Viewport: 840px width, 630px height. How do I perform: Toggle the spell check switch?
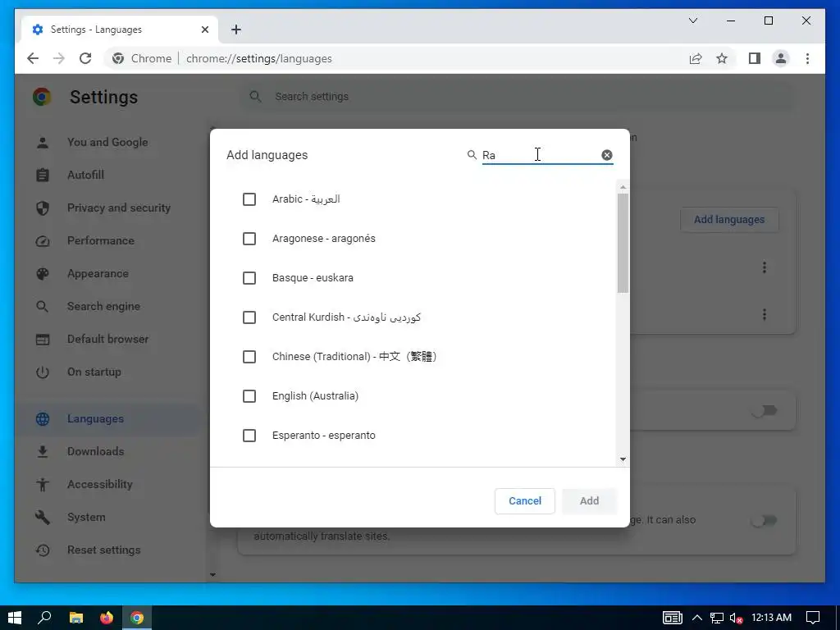pos(765,411)
